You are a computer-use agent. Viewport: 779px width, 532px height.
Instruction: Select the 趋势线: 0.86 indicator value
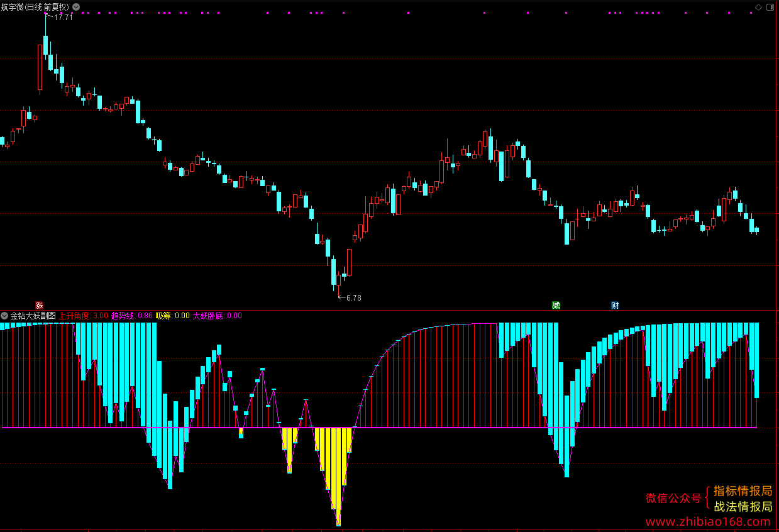(132, 316)
